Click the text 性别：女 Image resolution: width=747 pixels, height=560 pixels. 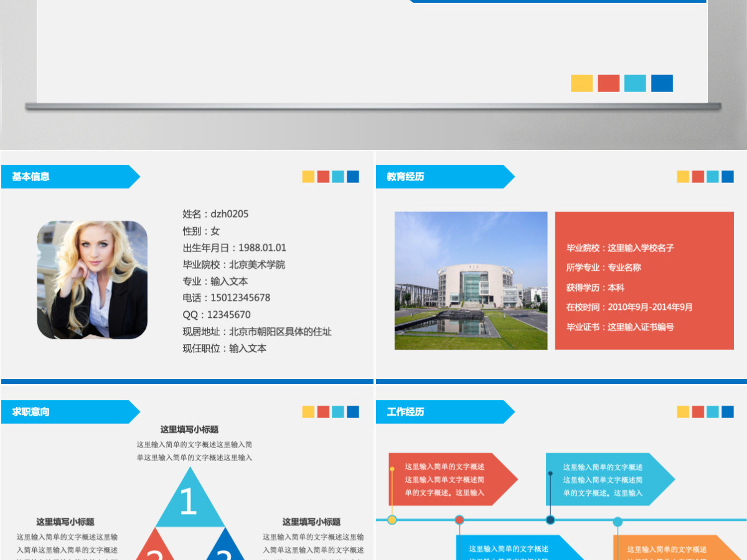(201, 231)
